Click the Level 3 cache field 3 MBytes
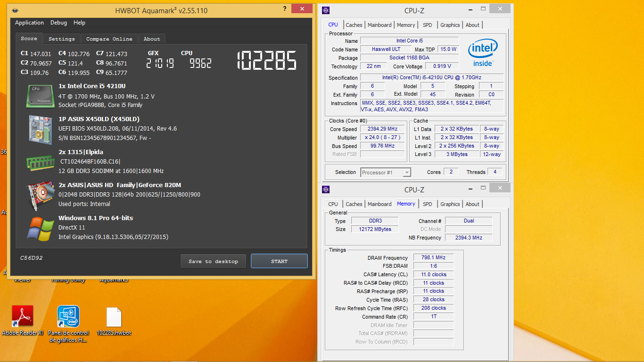 (x=457, y=155)
